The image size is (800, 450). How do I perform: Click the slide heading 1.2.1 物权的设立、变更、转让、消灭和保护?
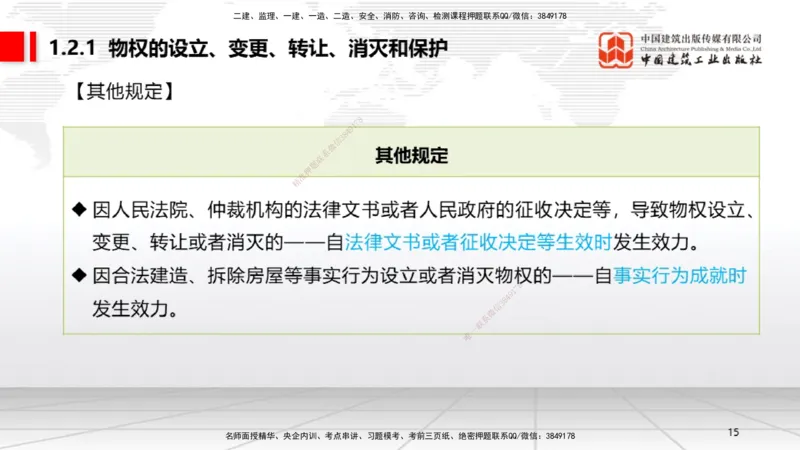click(x=248, y=48)
